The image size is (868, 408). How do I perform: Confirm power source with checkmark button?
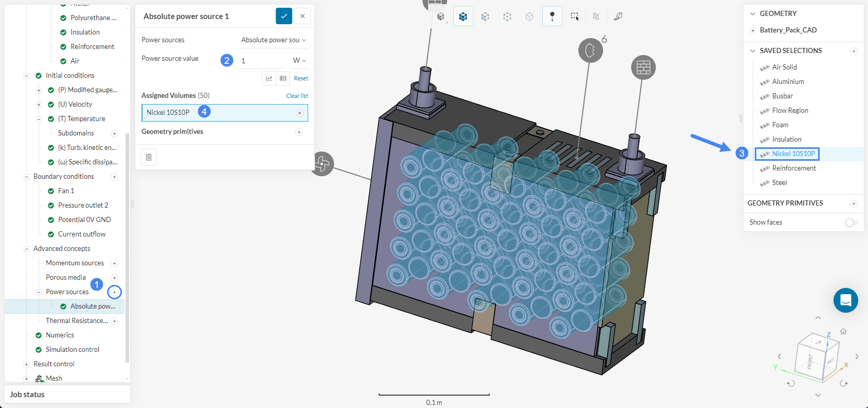(284, 16)
